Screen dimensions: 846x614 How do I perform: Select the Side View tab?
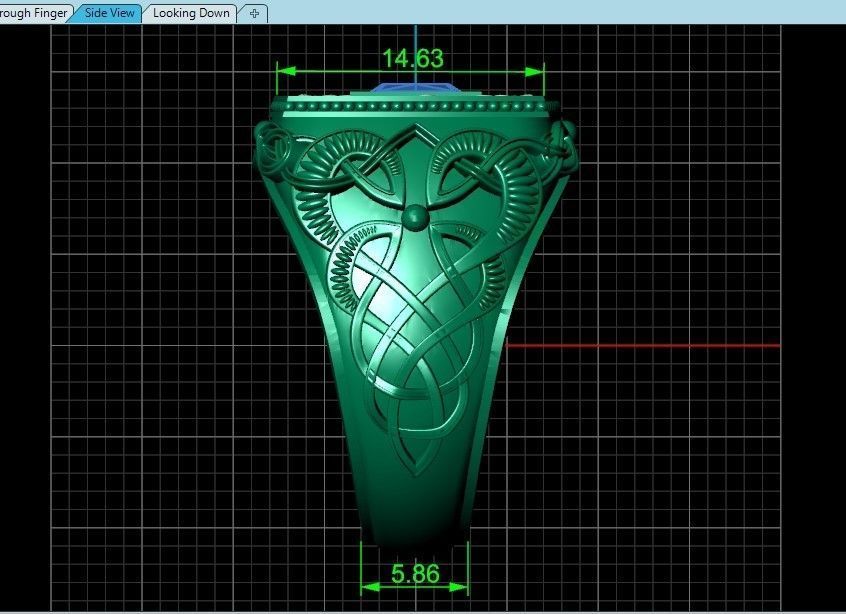(109, 13)
